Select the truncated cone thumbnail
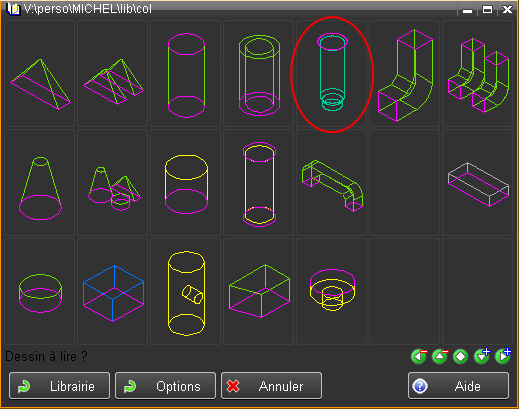 40,183
